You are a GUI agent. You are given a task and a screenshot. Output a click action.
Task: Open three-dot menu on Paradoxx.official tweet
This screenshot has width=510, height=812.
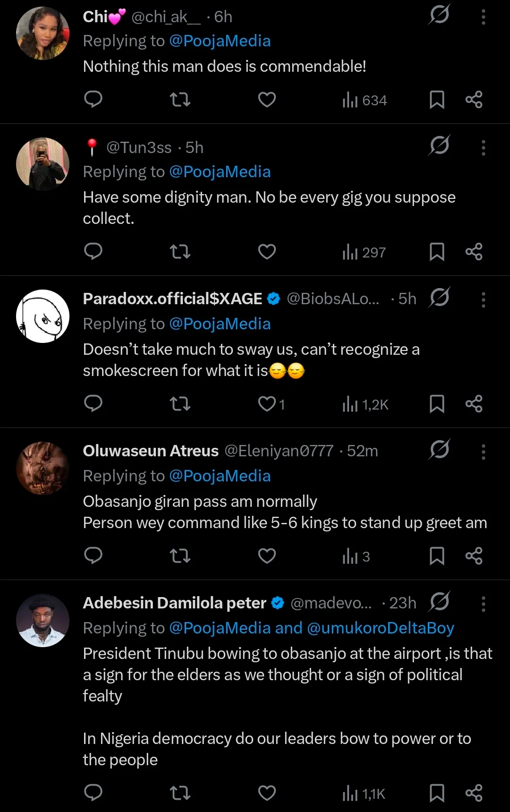point(483,299)
